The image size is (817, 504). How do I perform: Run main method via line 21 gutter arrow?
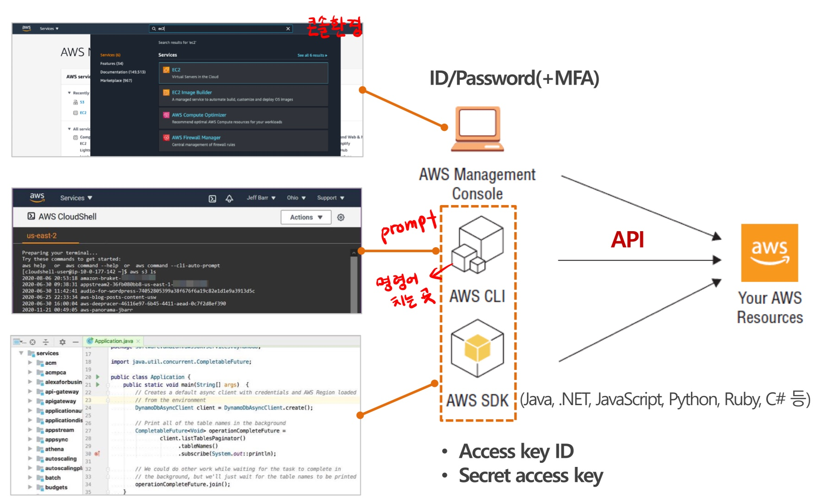click(98, 385)
